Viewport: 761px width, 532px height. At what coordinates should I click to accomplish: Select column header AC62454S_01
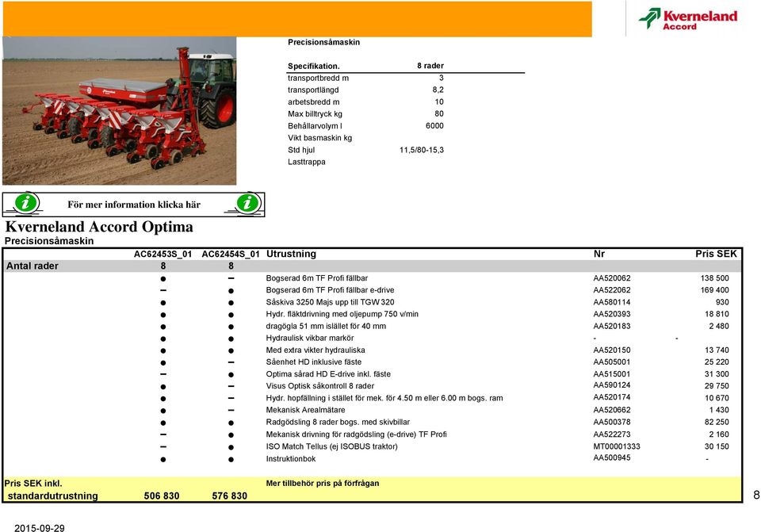tap(231, 254)
